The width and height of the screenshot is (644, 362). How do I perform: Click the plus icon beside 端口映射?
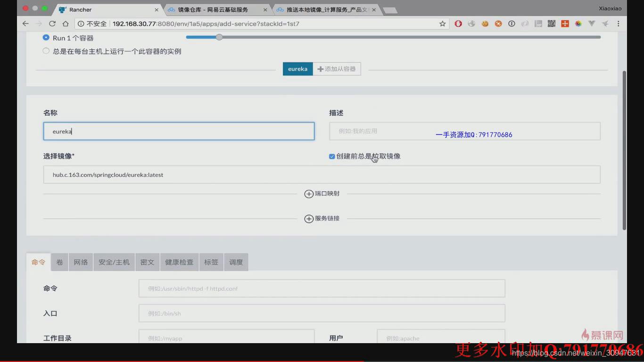(x=309, y=194)
